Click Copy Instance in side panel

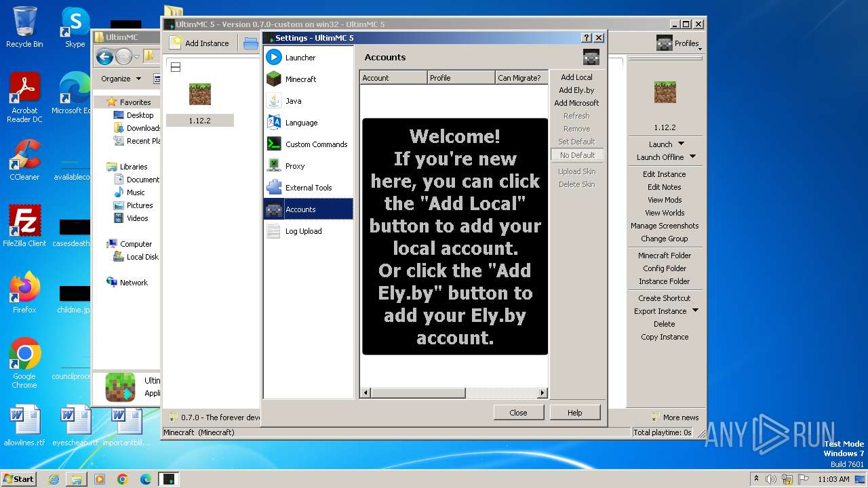[x=665, y=337]
